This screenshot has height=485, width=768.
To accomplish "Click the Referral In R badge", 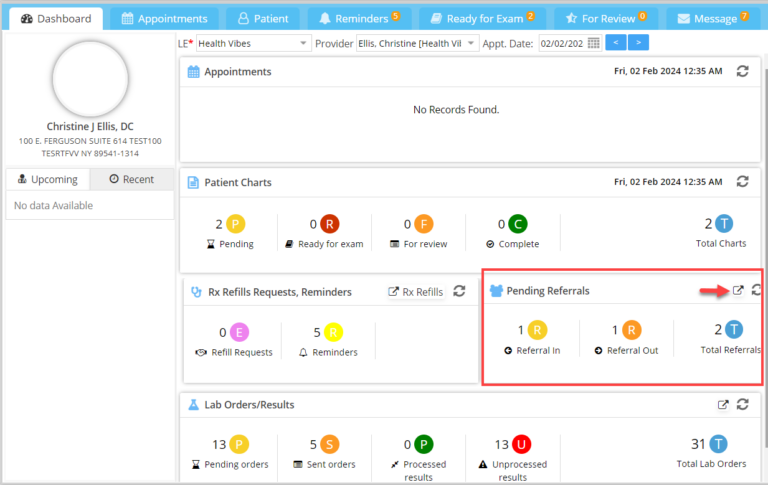I will pyautogui.click(x=537, y=330).
